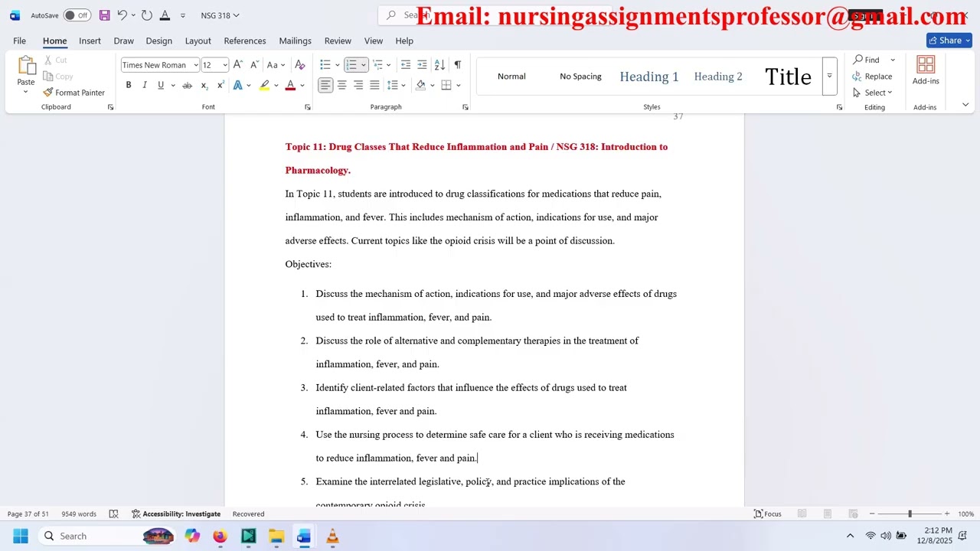Viewport: 980px width, 551px height.
Task: Apply text effects and typography
Action: [238, 85]
